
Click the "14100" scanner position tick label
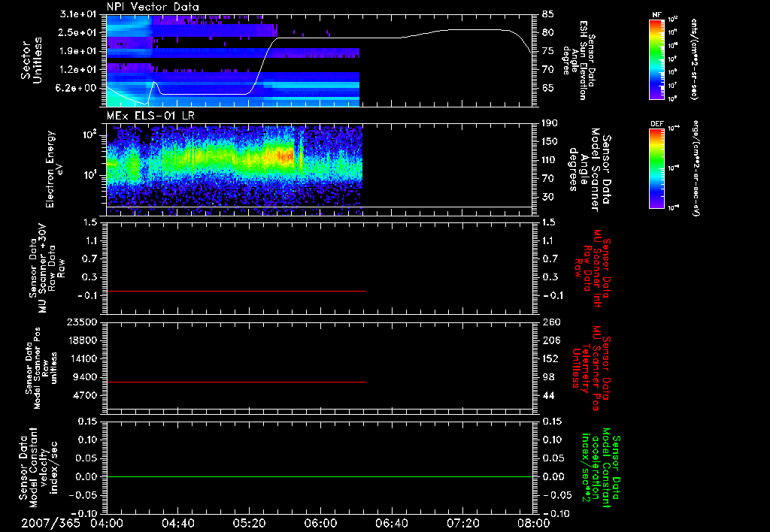point(81,358)
